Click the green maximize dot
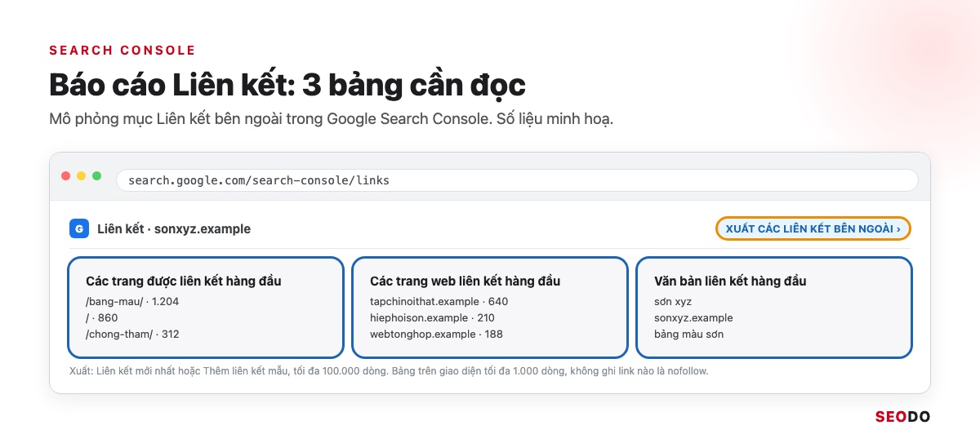Screen dimensions: 980x443 point(96,176)
